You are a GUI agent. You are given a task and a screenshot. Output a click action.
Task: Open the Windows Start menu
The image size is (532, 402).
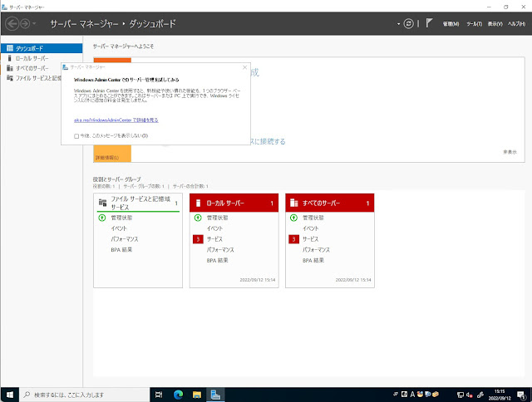click(x=9, y=395)
